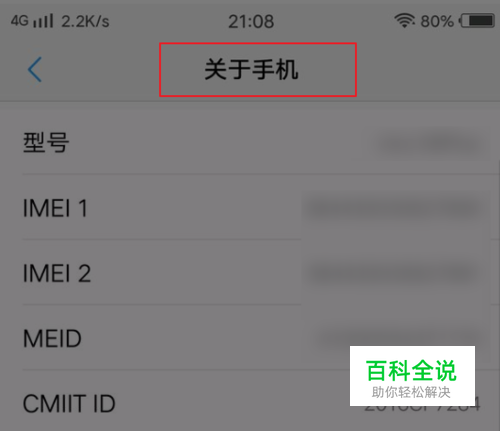Screen dimensions: 500x431
Task: Click the 4G network indicator
Action: (20, 21)
